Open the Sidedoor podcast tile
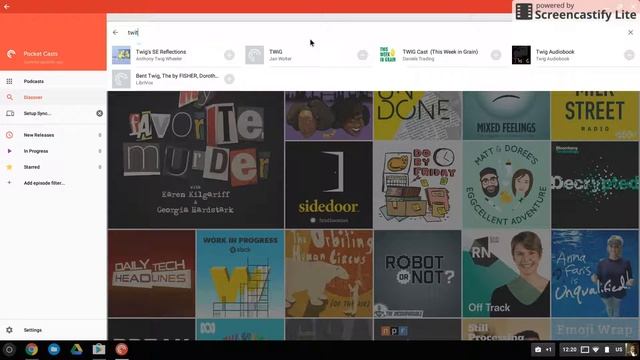Image resolution: width=640 pixels, height=360 pixels. [329, 184]
